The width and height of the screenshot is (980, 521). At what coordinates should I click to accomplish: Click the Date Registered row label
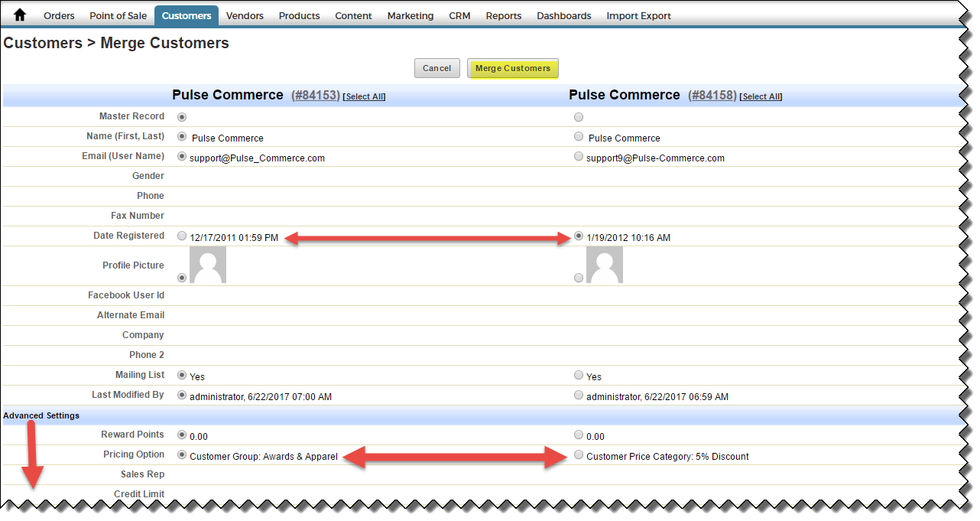pyautogui.click(x=128, y=236)
